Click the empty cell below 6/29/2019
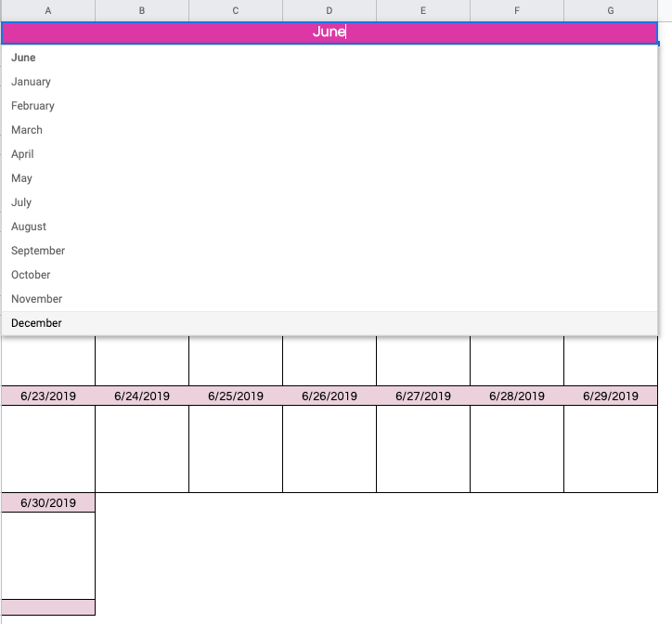The width and height of the screenshot is (672, 624). click(611, 449)
